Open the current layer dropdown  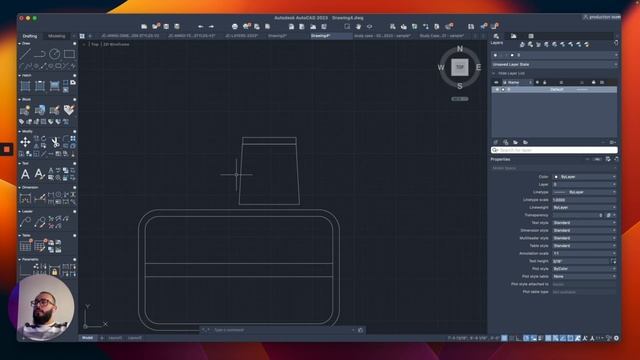pos(554,55)
